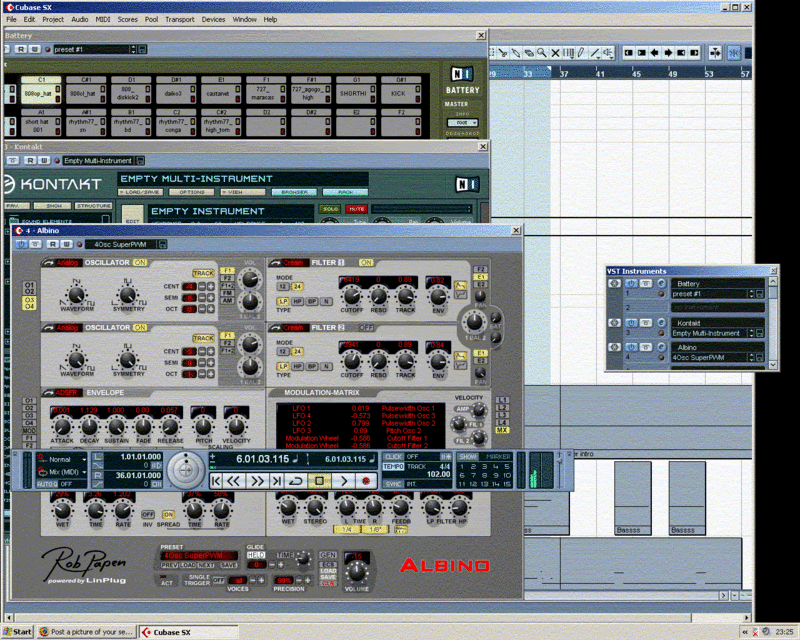Click Kontakt MUTE button
The height and width of the screenshot is (640, 800).
357,209
